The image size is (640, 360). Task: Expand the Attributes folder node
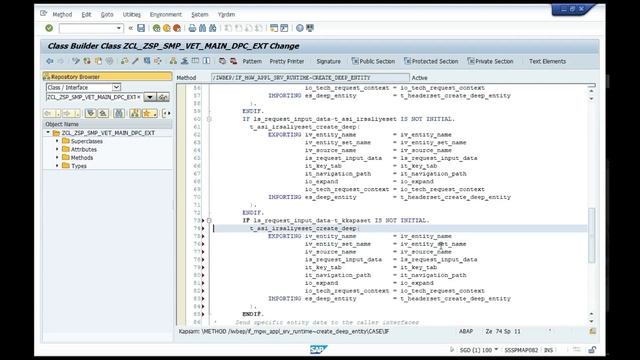point(57,149)
